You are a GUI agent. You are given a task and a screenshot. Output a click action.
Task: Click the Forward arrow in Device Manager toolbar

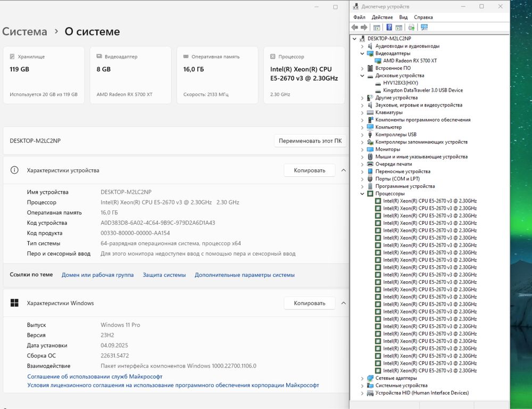364,28
